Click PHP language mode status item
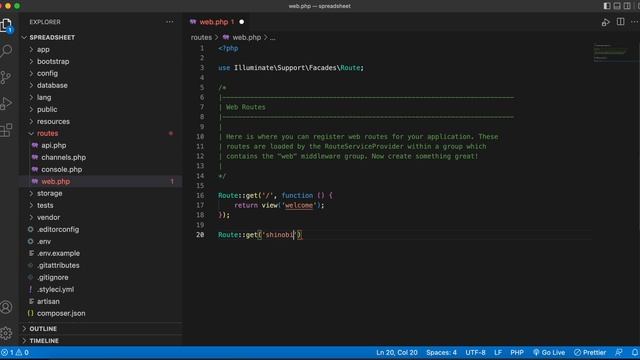This screenshot has width=640, height=360. coord(517,352)
